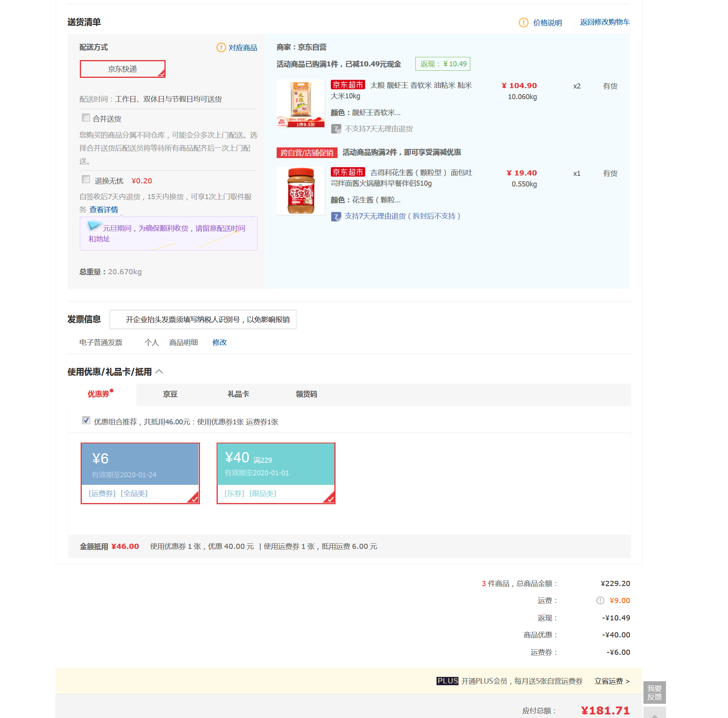728x718 pixels.
Task: Click the 返现 ¥10.49 badge
Action: pos(443,64)
